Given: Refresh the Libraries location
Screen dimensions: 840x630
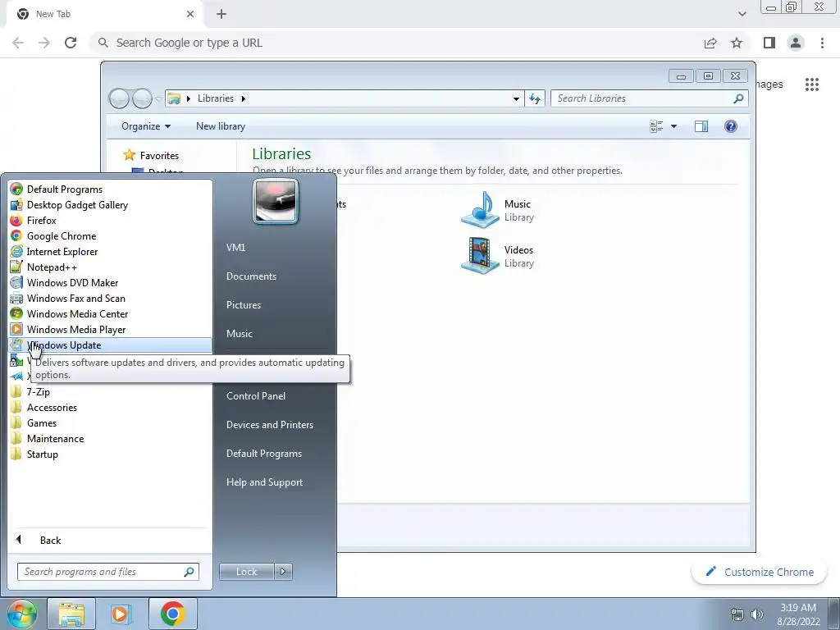Looking at the screenshot, I should tap(535, 98).
